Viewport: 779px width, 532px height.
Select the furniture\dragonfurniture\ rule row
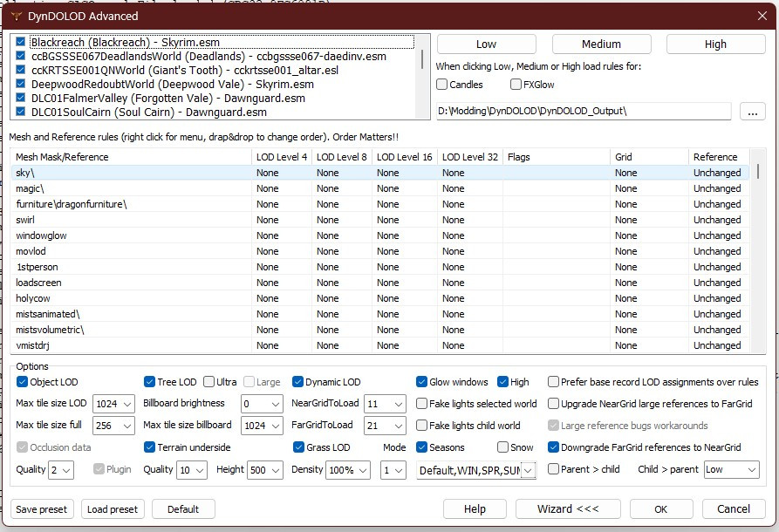coord(380,204)
